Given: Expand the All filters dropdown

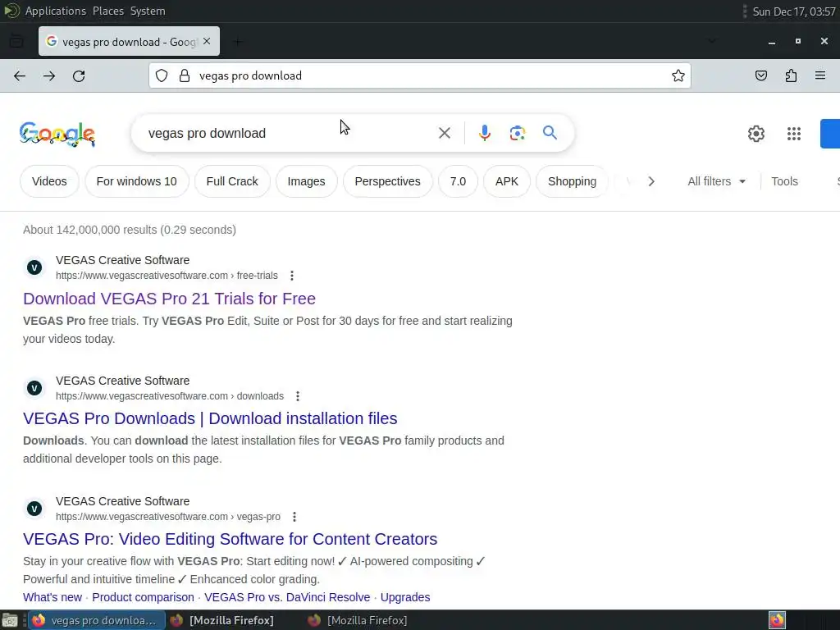Looking at the screenshot, I should (716, 181).
